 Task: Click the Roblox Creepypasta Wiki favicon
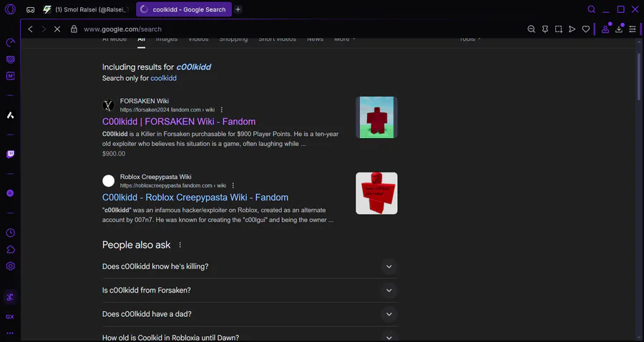109,180
